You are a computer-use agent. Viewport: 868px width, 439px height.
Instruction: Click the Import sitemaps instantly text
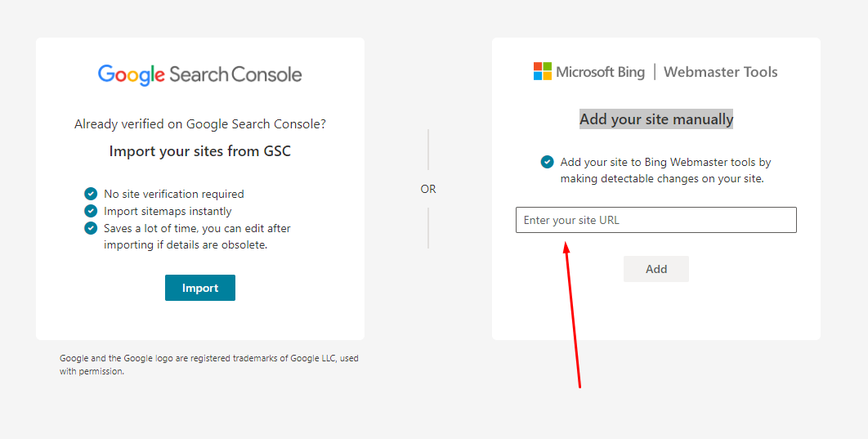[x=168, y=211]
